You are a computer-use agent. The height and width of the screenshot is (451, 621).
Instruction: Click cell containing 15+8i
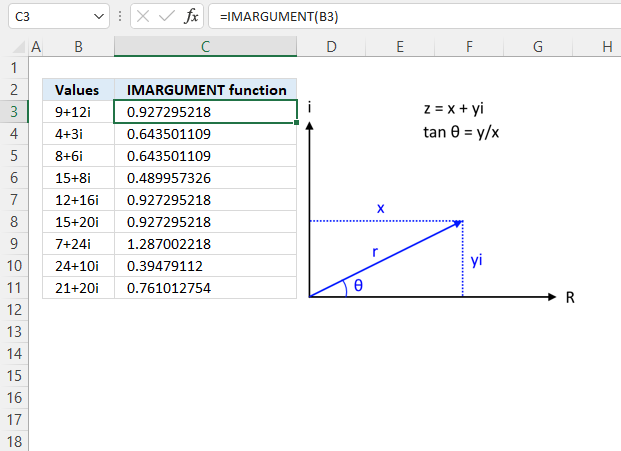tap(78, 178)
